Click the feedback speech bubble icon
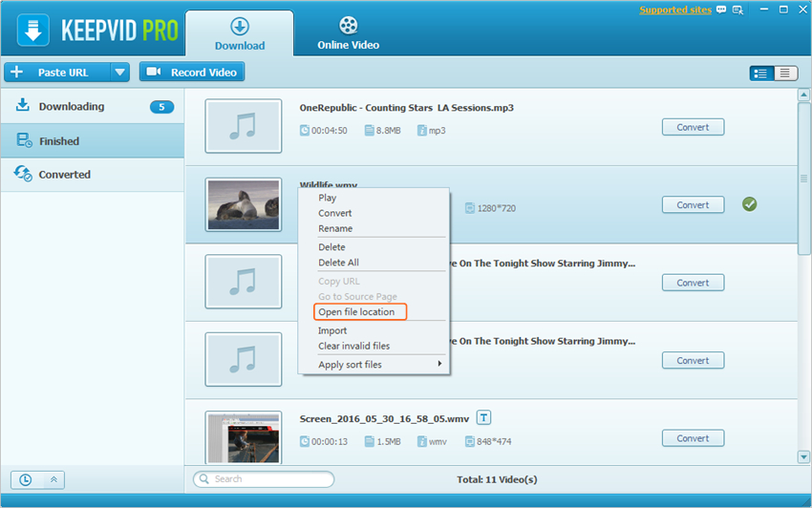Viewport: 812px width, 508px height. [x=722, y=11]
